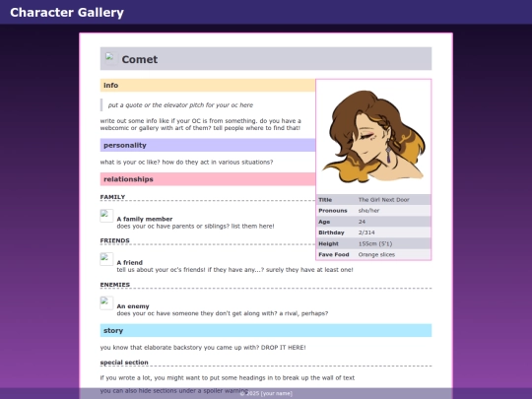This screenshot has height=399, width=532.
Task: Click the 'special section' subheading
Action: tap(124, 362)
